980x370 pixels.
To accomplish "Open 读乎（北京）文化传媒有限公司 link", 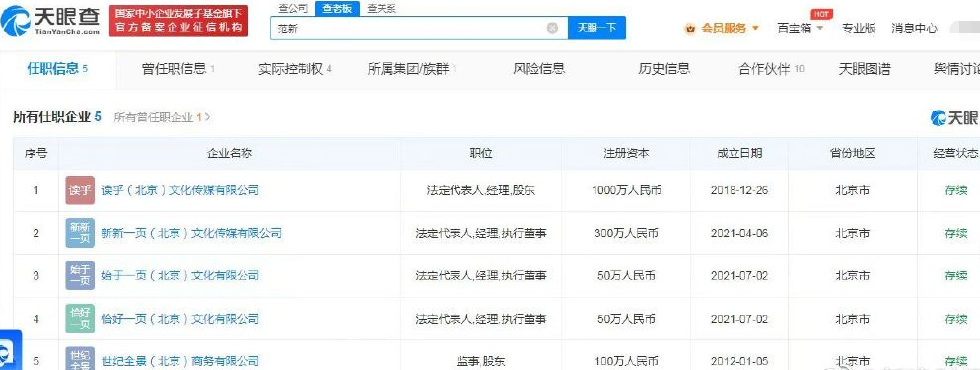I will (180, 190).
